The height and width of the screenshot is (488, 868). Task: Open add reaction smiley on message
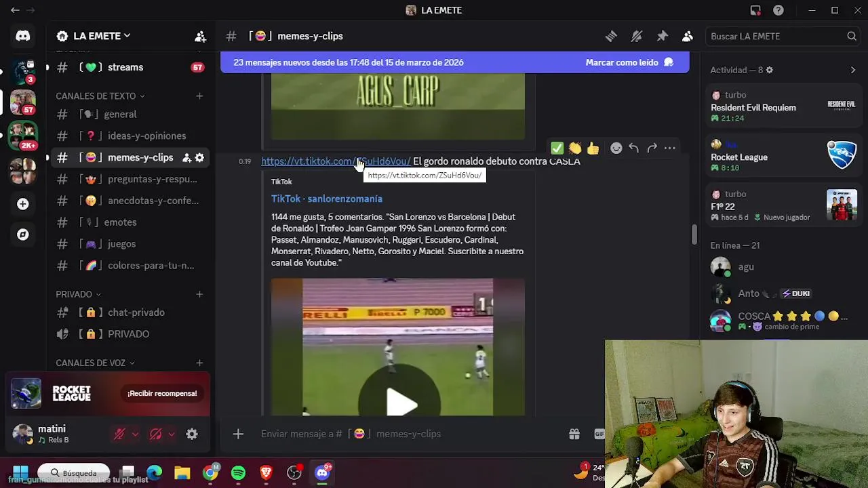(616, 148)
